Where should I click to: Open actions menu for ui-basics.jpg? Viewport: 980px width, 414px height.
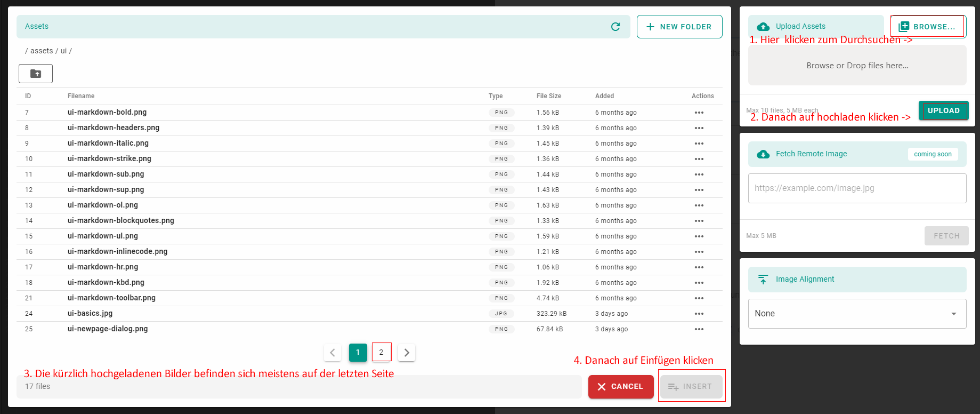pyautogui.click(x=699, y=314)
